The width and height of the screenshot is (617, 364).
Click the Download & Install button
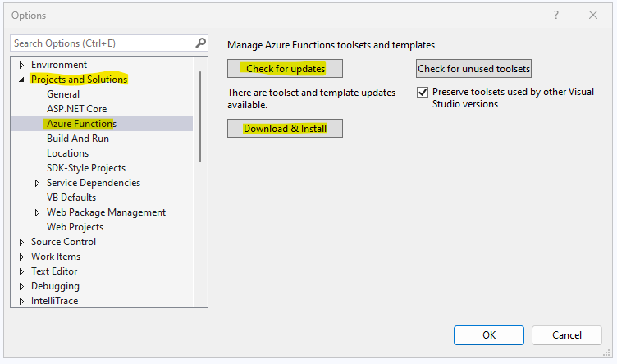tap(285, 129)
